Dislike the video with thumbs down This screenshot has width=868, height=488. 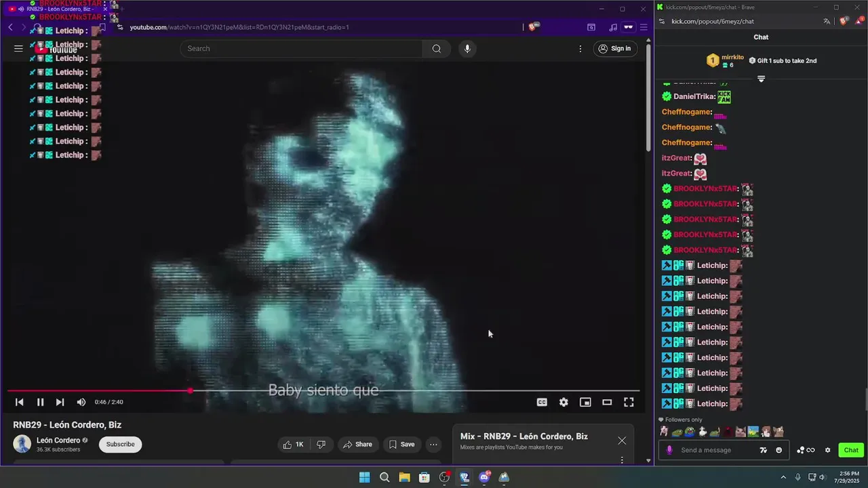[321, 445]
